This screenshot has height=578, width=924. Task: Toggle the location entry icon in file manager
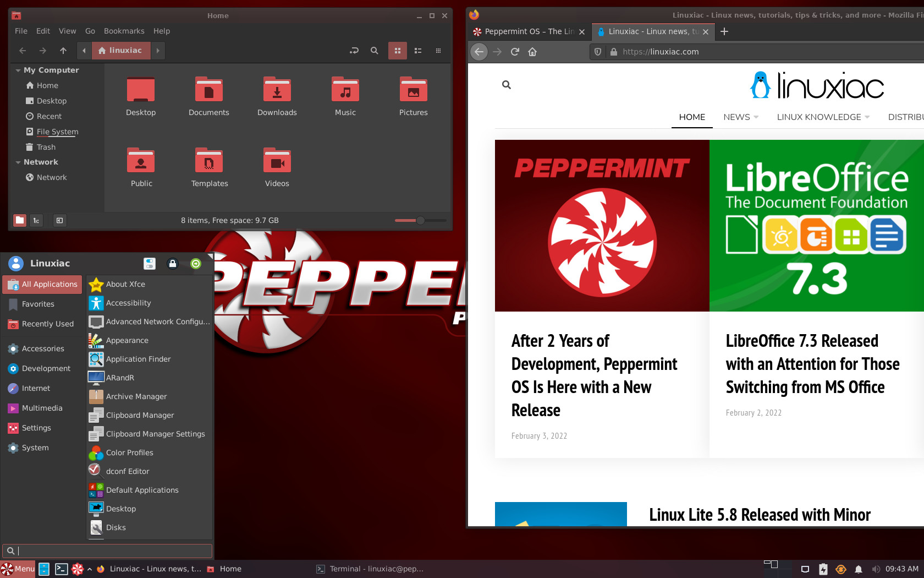354,51
